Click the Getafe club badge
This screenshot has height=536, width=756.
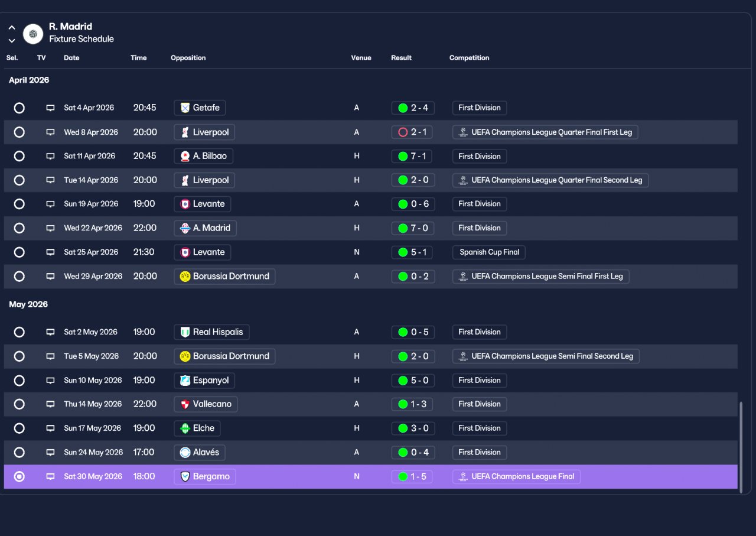tap(185, 108)
